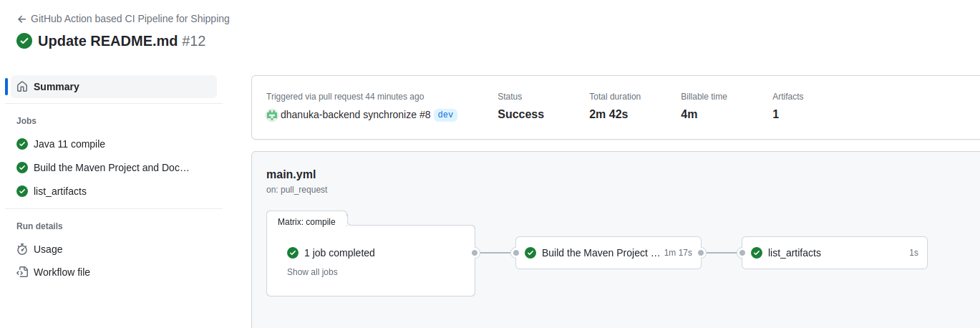
Task: Open pull request #8 link
Action: coord(425,115)
